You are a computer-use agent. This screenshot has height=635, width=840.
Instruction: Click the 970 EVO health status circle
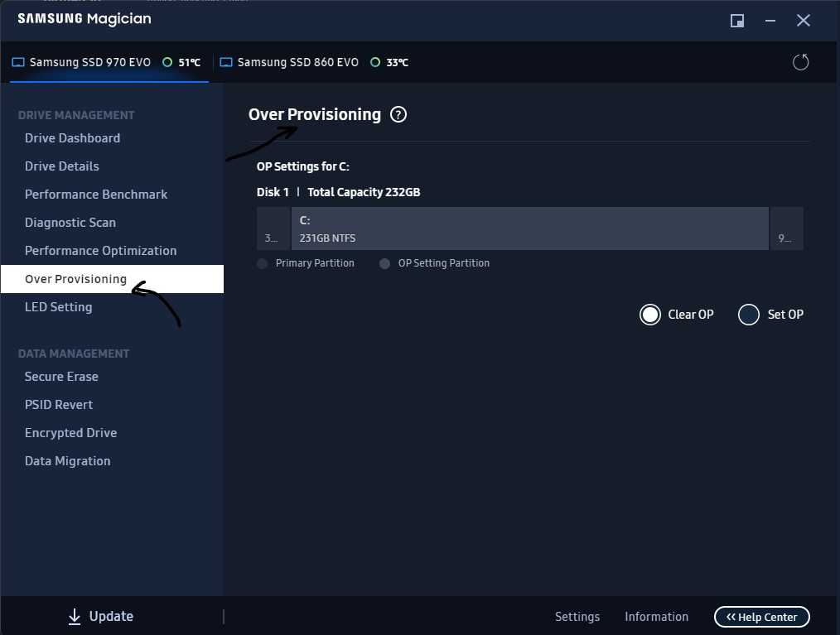[167, 62]
